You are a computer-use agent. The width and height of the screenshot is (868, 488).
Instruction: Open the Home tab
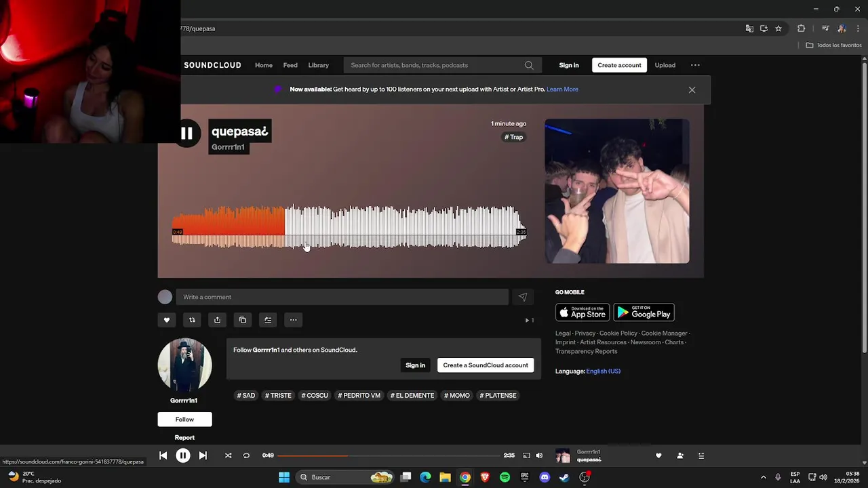tap(264, 65)
